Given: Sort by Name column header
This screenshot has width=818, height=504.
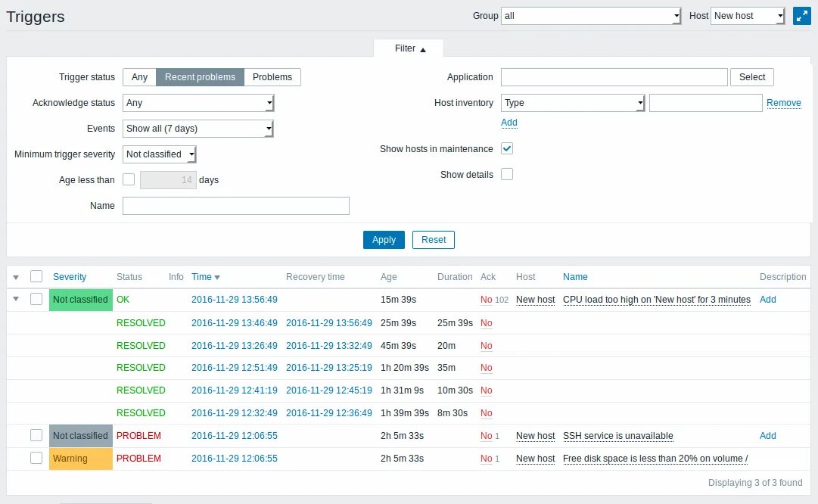Looking at the screenshot, I should click(575, 277).
